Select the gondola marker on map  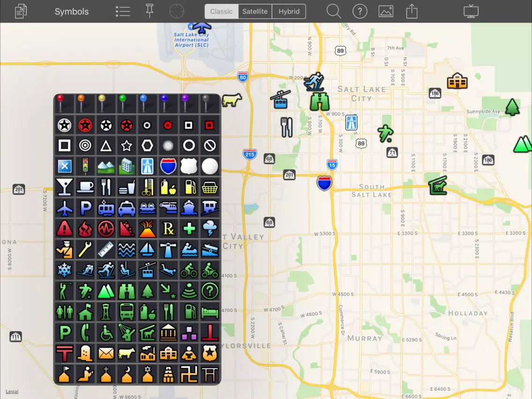click(x=281, y=99)
